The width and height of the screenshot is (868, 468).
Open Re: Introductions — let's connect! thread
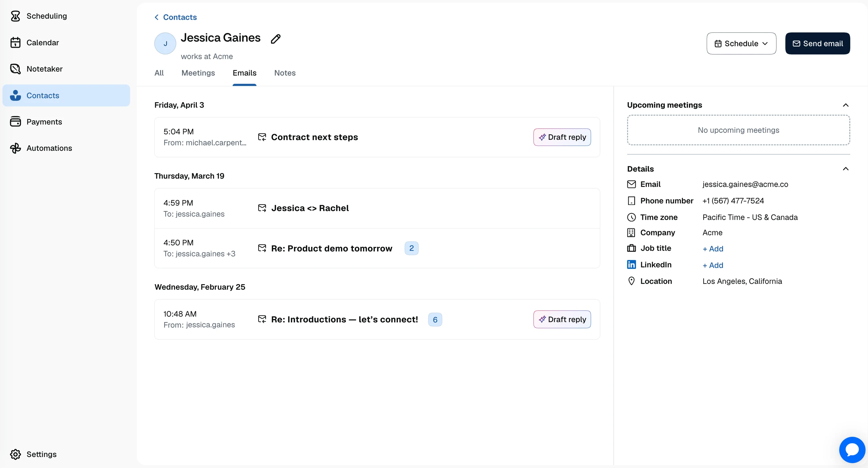pyautogui.click(x=344, y=319)
